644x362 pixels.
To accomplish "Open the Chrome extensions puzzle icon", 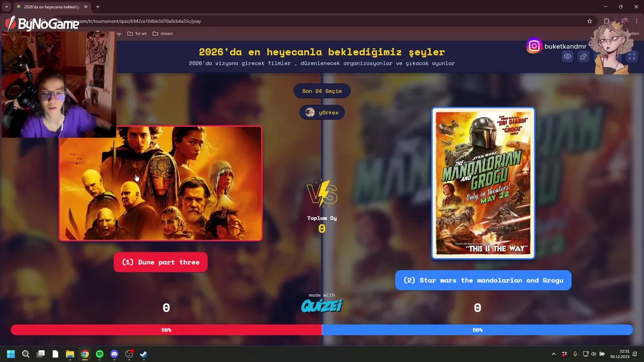I will (x=607, y=21).
